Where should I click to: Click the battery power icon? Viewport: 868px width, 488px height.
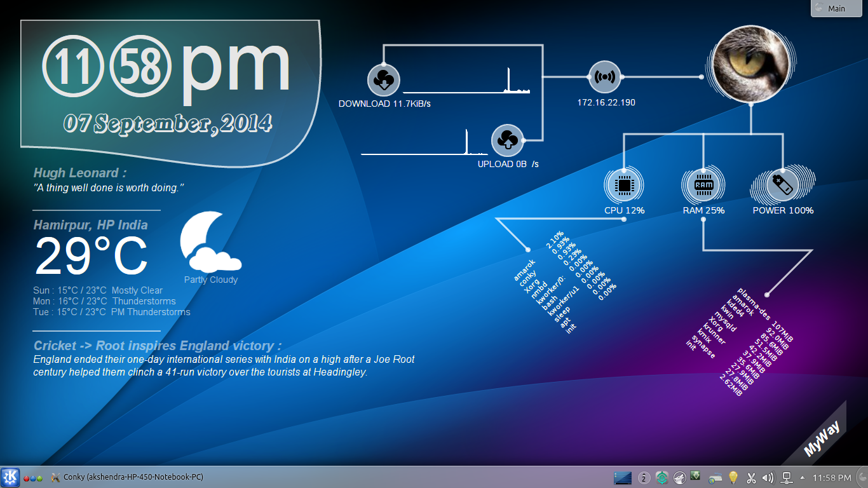[x=782, y=186]
